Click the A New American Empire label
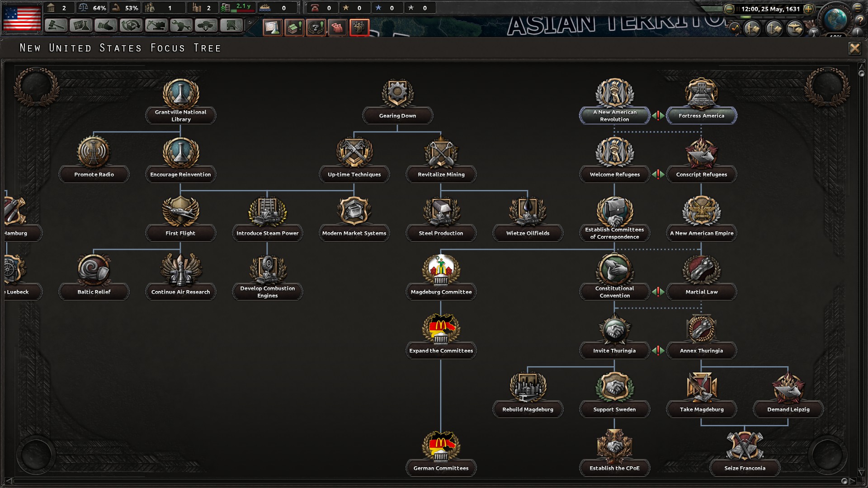Screen dimensions: 868x488 pos(701,233)
